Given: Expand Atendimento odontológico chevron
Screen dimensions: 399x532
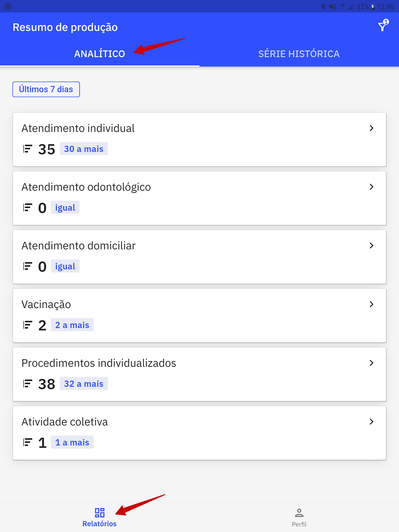Looking at the screenshot, I should (x=371, y=187).
